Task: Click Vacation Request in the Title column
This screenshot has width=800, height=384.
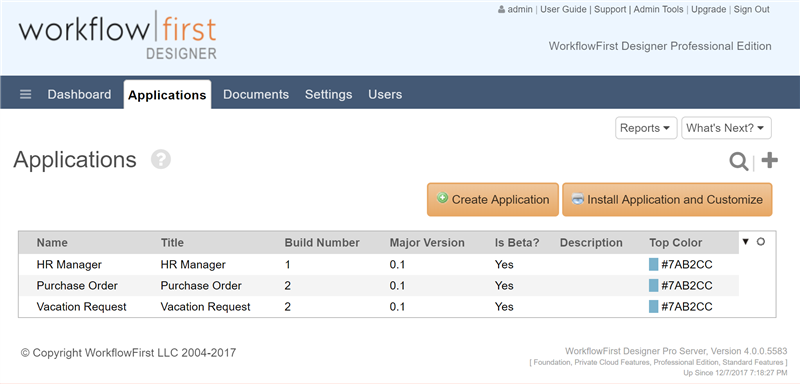Action: pos(206,306)
